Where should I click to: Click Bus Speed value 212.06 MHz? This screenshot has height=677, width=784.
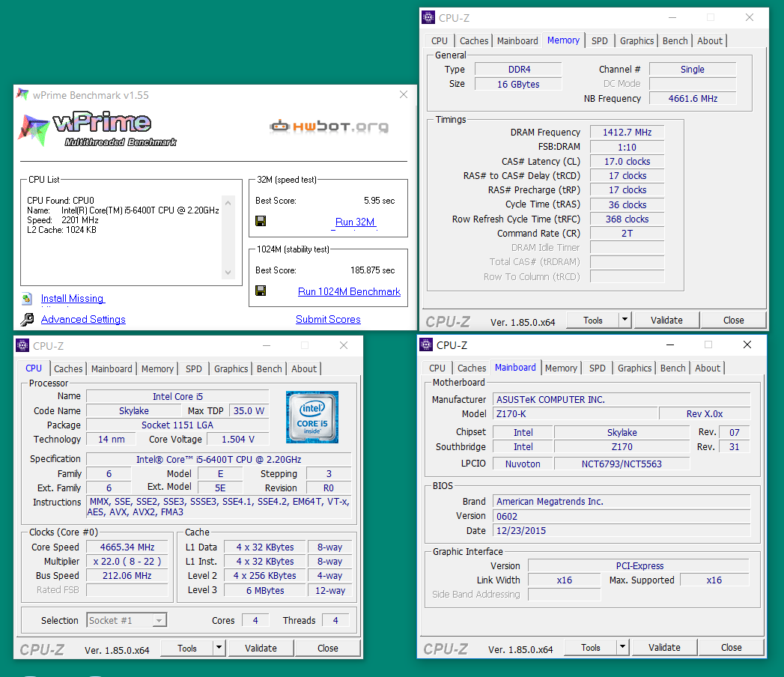tap(127, 576)
